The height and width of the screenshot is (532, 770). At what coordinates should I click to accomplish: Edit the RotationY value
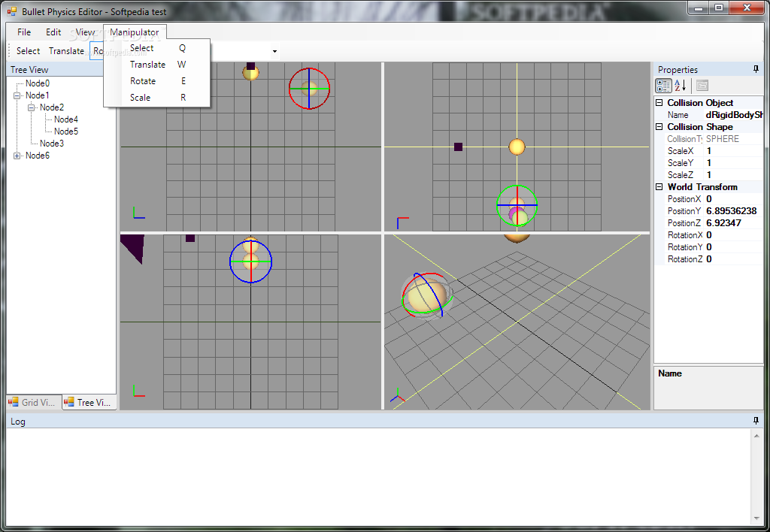click(x=734, y=247)
